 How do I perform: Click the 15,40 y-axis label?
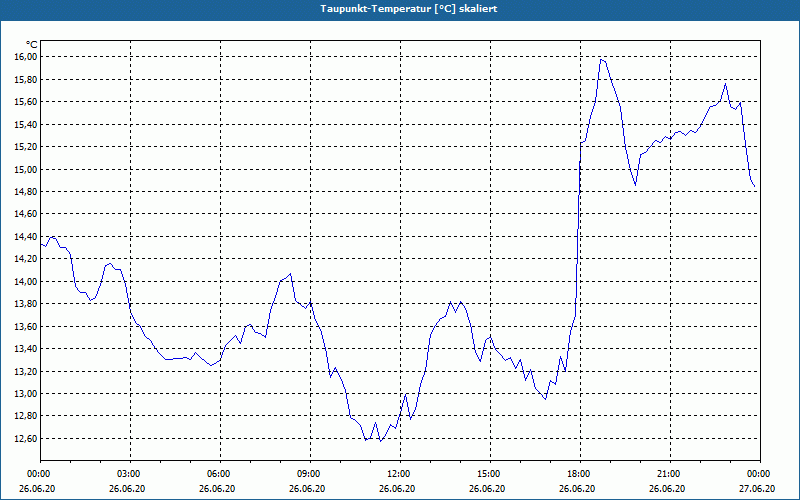coord(26,124)
